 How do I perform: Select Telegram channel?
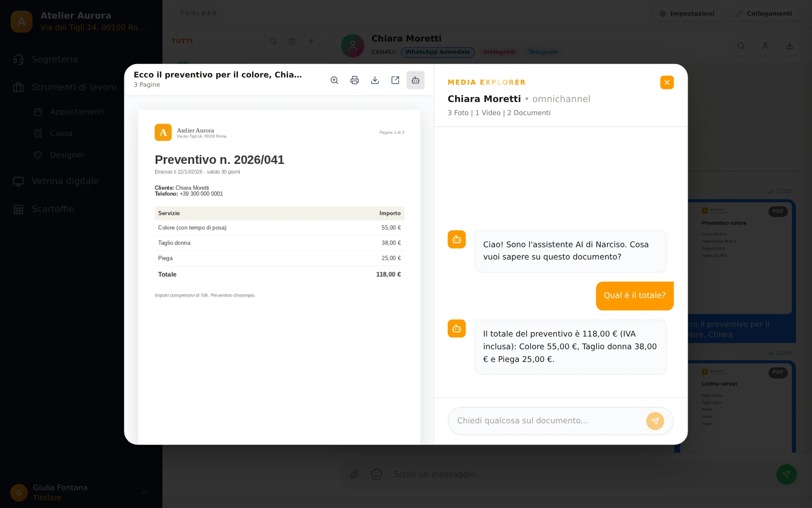543,52
